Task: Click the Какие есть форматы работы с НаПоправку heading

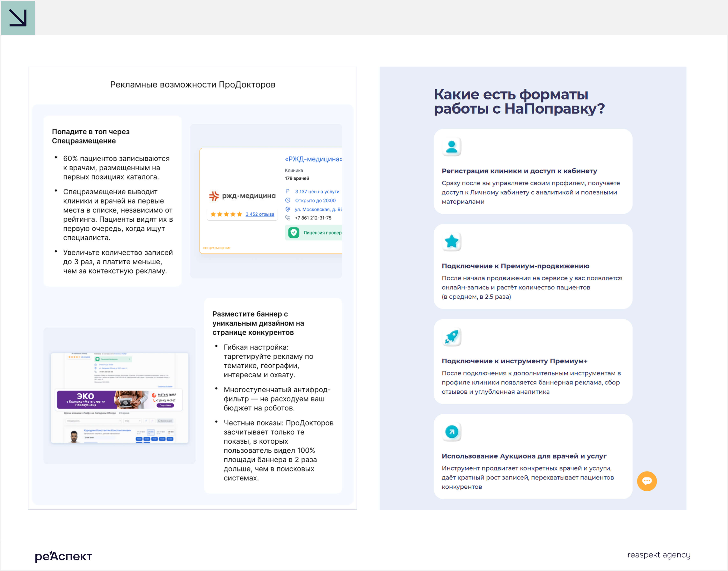Action: pos(519,102)
